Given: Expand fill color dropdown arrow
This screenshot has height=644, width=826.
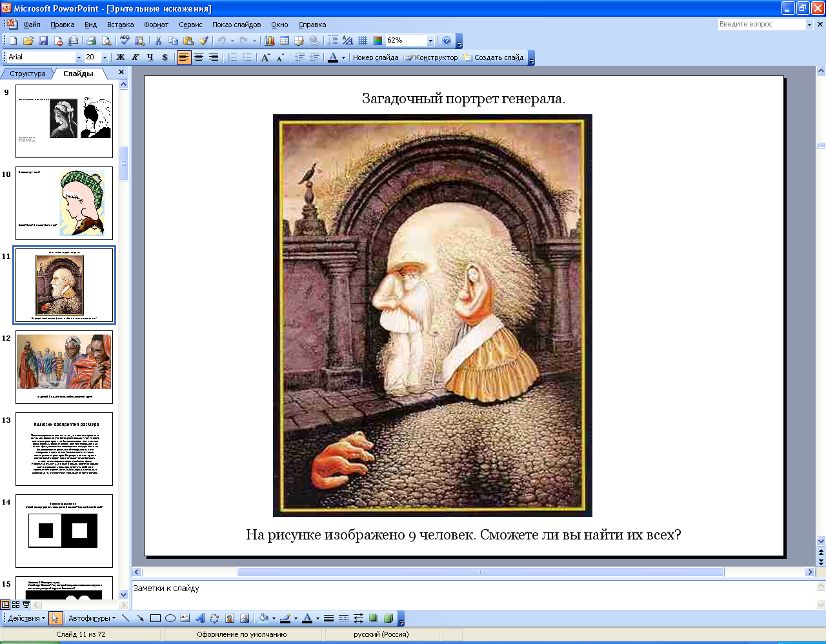Looking at the screenshot, I should point(274,618).
